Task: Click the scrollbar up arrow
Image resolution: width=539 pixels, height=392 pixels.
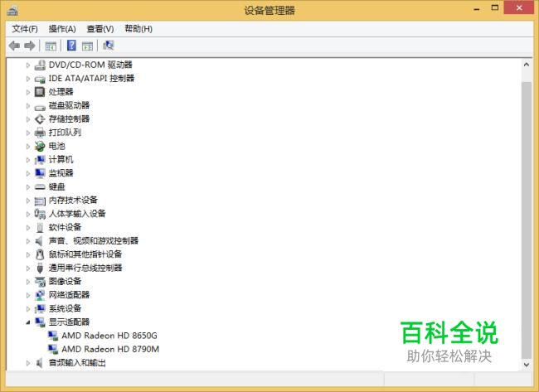Action: pos(527,65)
